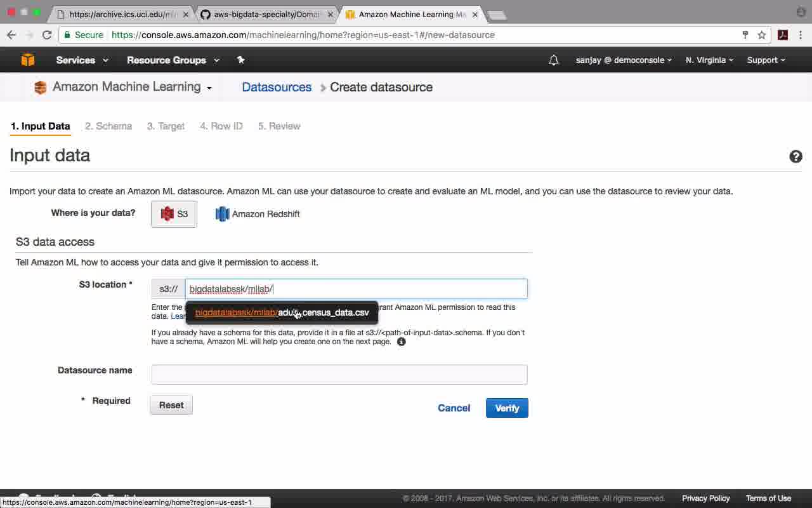Open the 4. Row ID step
Image resolution: width=812 pixels, height=508 pixels.
(x=221, y=126)
